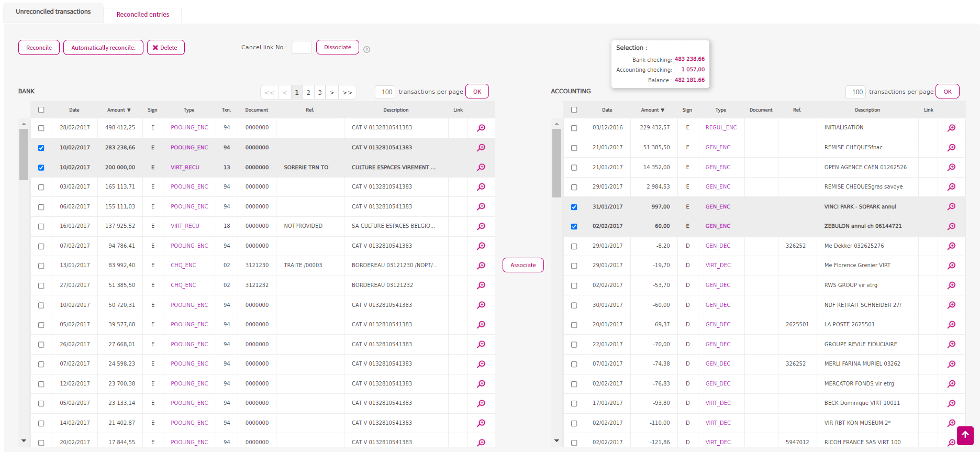Click magnifier icon for REMISE CHEQUESfnac row
This screenshot has height=452, width=980.
coord(951,148)
